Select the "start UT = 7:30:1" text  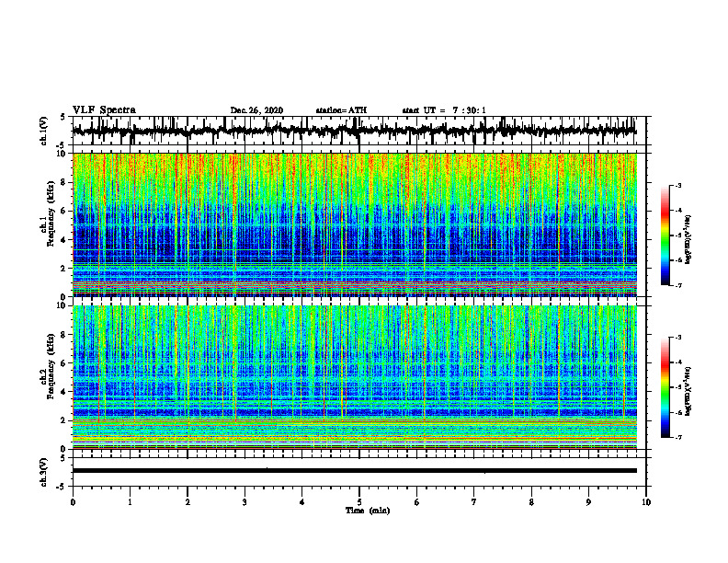point(444,110)
